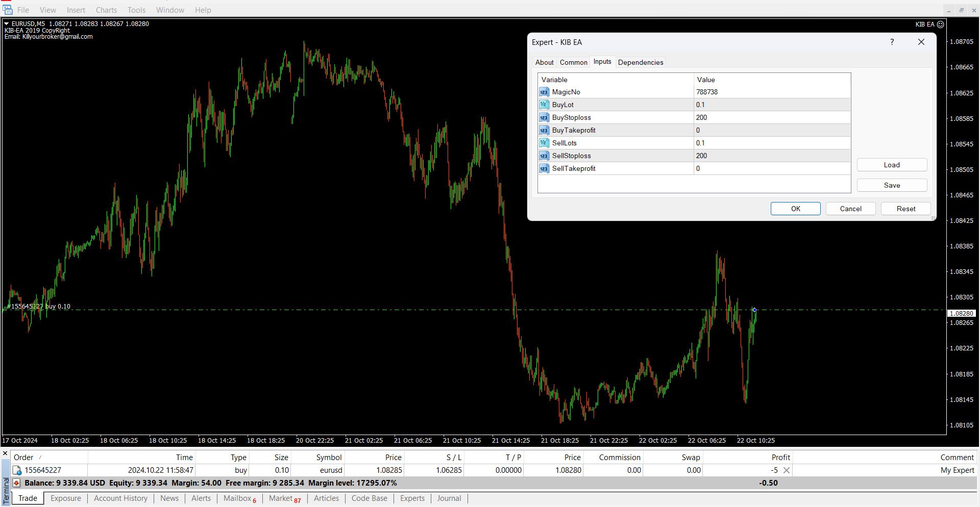Click the BuyLot decimal variable icon
This screenshot has width=980, height=507.
pos(544,105)
